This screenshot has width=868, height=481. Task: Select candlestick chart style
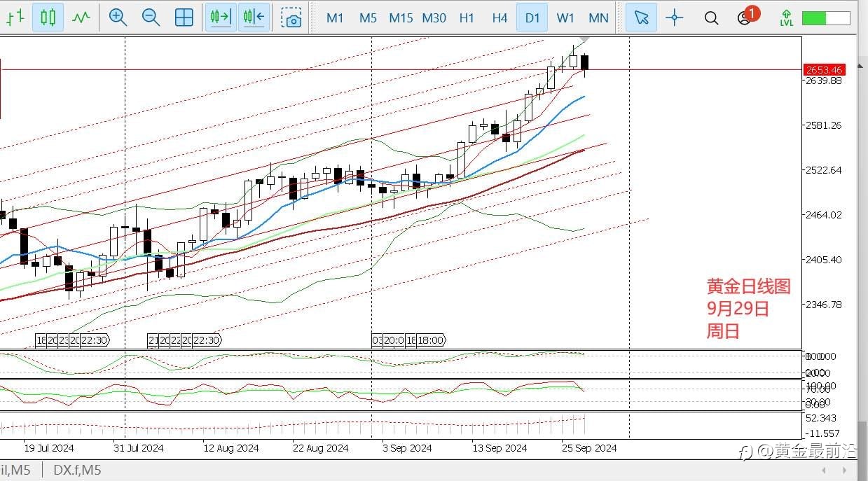click(x=48, y=18)
